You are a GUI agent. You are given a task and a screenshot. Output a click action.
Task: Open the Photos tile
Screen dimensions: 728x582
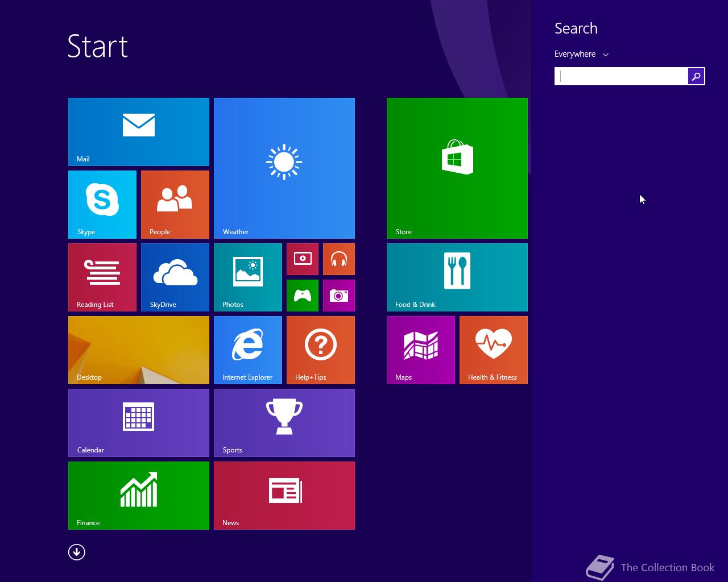click(248, 277)
